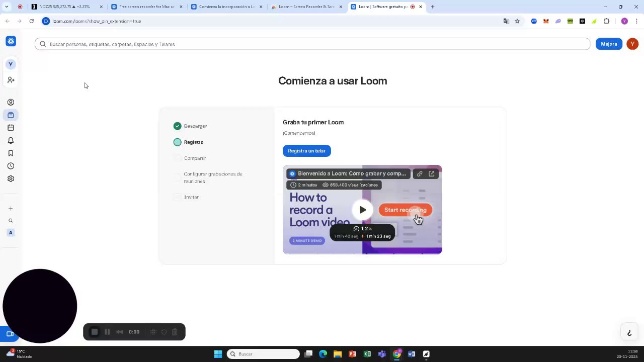Bookmark this page with star icon
The height and width of the screenshot is (362, 644).
click(517, 21)
